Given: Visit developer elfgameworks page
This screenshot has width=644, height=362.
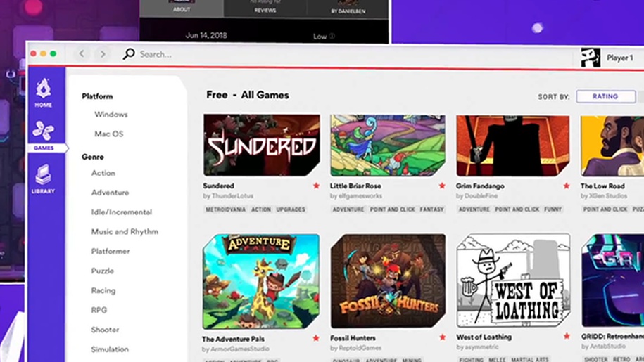Looking at the screenshot, I should 356,196.
